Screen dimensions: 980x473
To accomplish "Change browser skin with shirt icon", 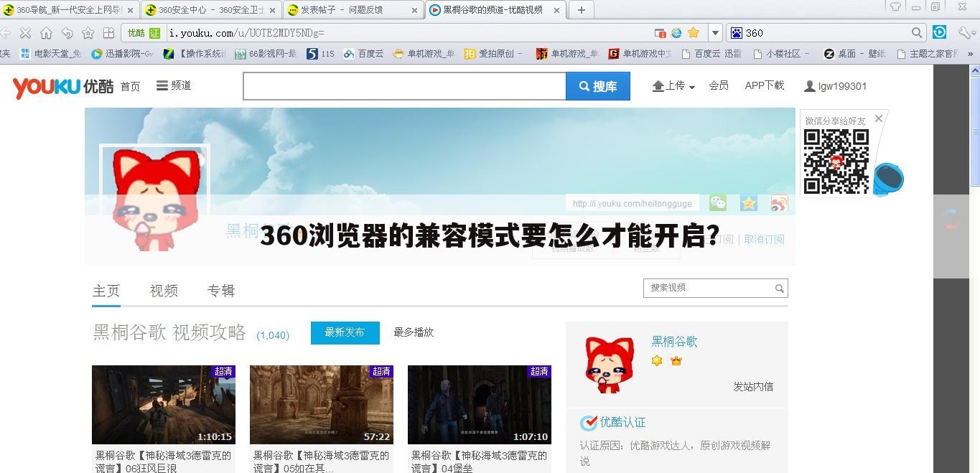I will click(895, 6).
